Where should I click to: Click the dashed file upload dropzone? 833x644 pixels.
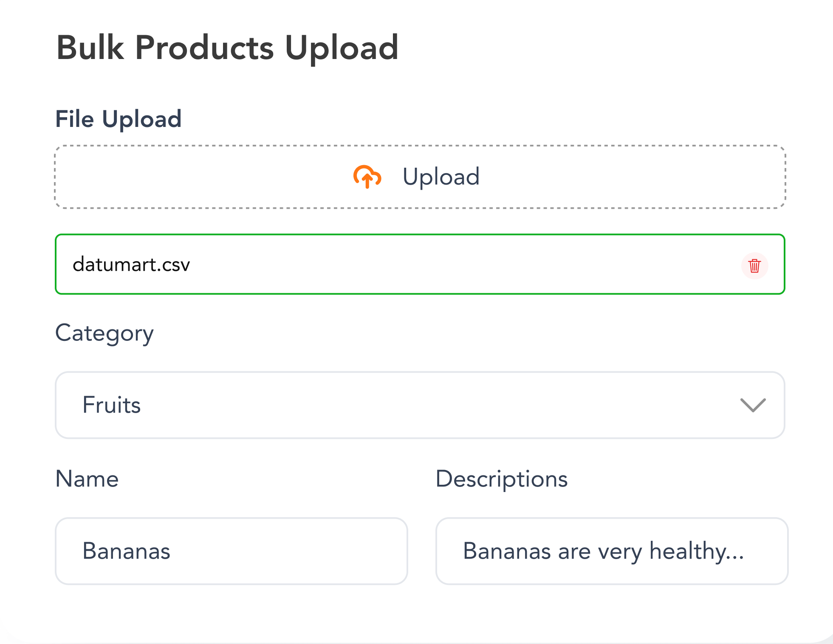tap(212, 177)
